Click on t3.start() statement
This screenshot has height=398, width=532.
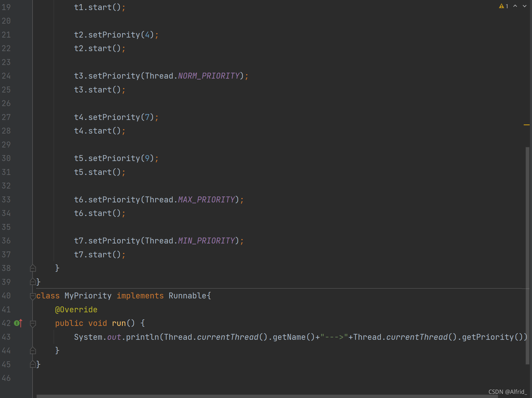(100, 90)
